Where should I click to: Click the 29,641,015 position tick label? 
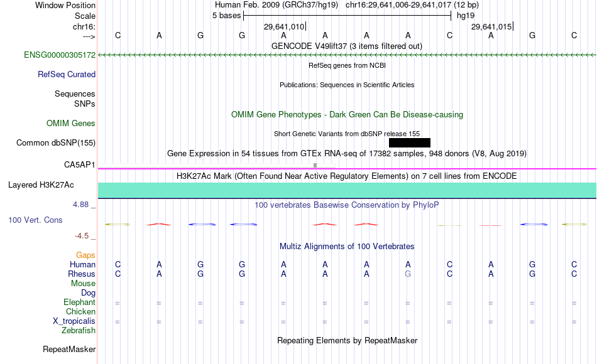pos(491,26)
